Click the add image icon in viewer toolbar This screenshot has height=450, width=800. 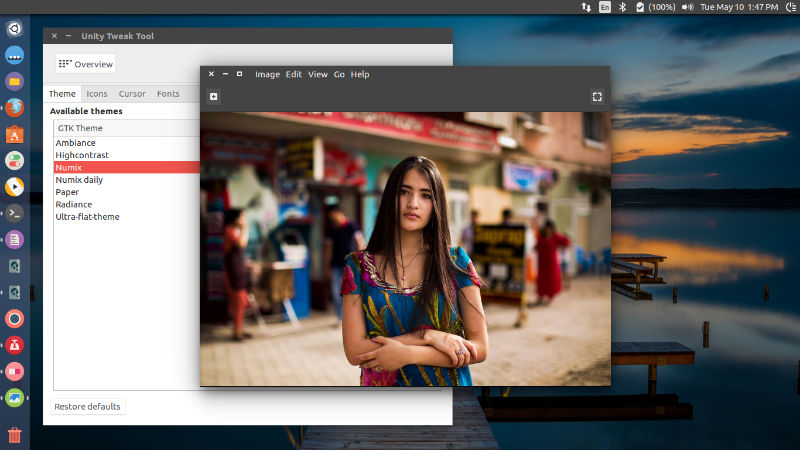213,97
